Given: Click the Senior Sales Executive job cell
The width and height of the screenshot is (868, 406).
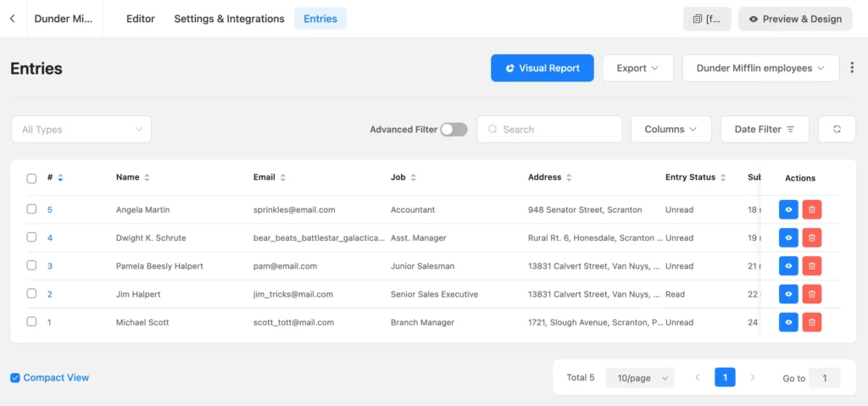Looking at the screenshot, I should pyautogui.click(x=435, y=294).
